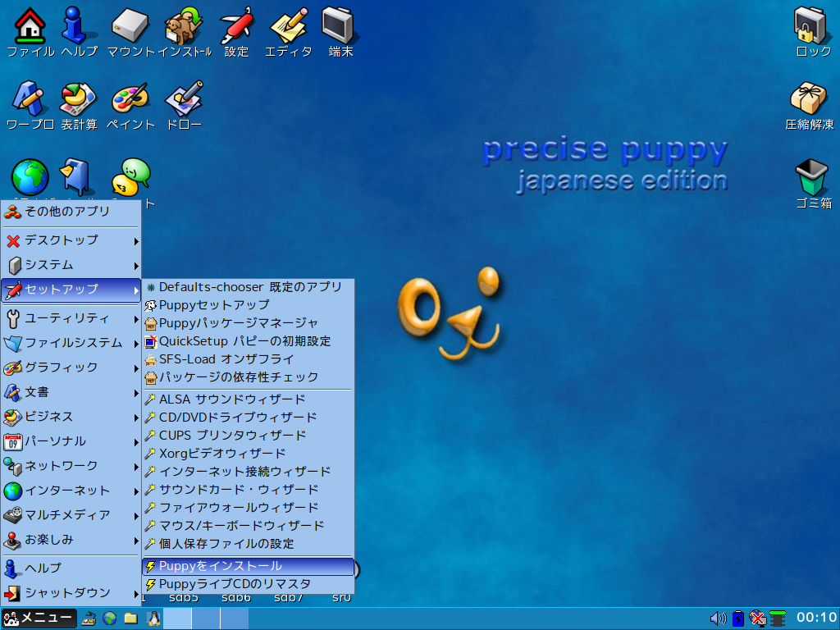Open the マルチメディア submenu
This screenshot has height=630, width=840.
[x=71, y=516]
